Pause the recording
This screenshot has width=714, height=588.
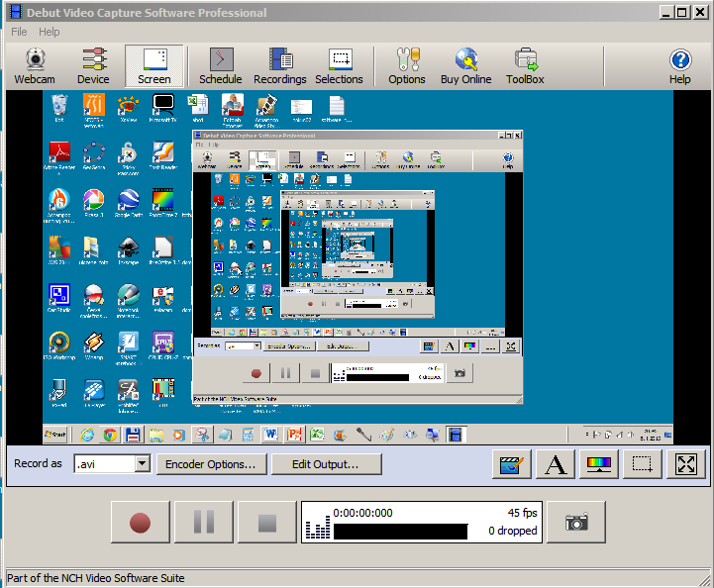pos(204,522)
